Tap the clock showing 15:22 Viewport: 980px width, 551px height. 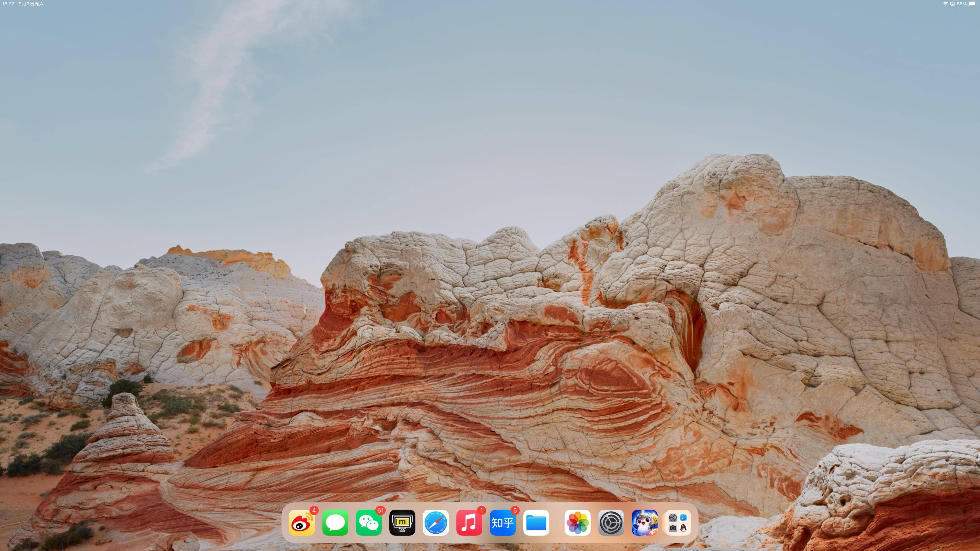click(9, 4)
